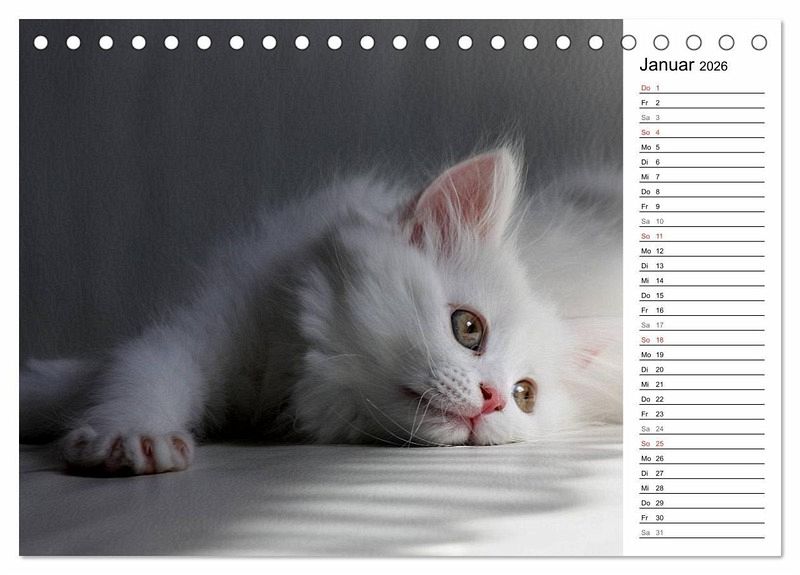This screenshot has width=800, height=575.
Task: Select the last day Sa 31
Action: pos(701,532)
